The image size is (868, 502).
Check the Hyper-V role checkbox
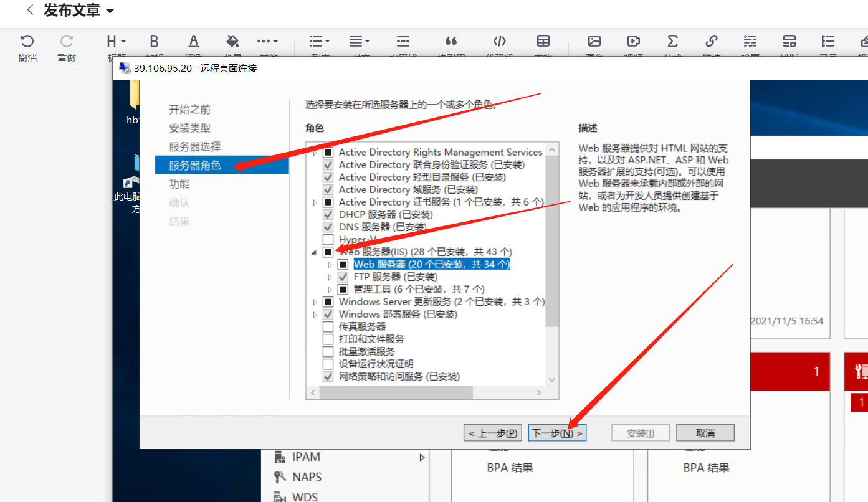(x=328, y=239)
